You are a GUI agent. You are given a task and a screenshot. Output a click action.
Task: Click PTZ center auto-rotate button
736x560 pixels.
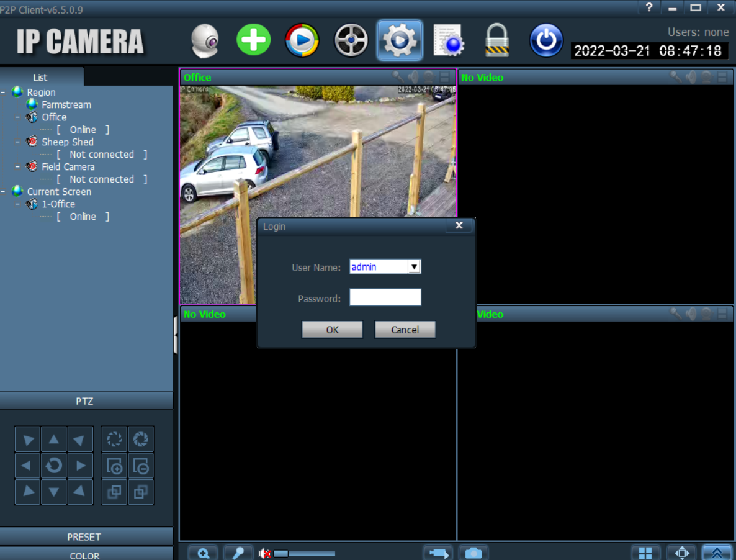point(54,466)
